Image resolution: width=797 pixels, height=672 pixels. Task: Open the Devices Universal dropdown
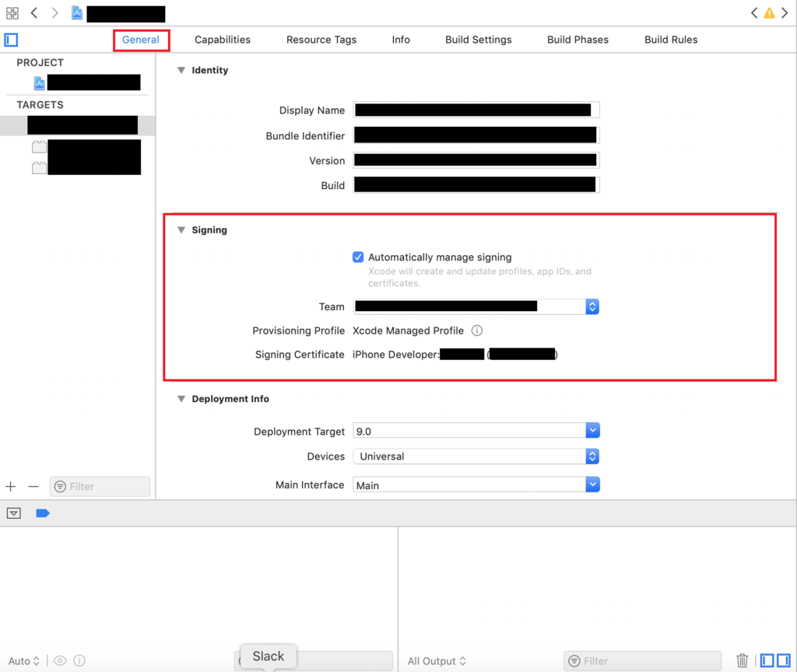[x=476, y=456]
